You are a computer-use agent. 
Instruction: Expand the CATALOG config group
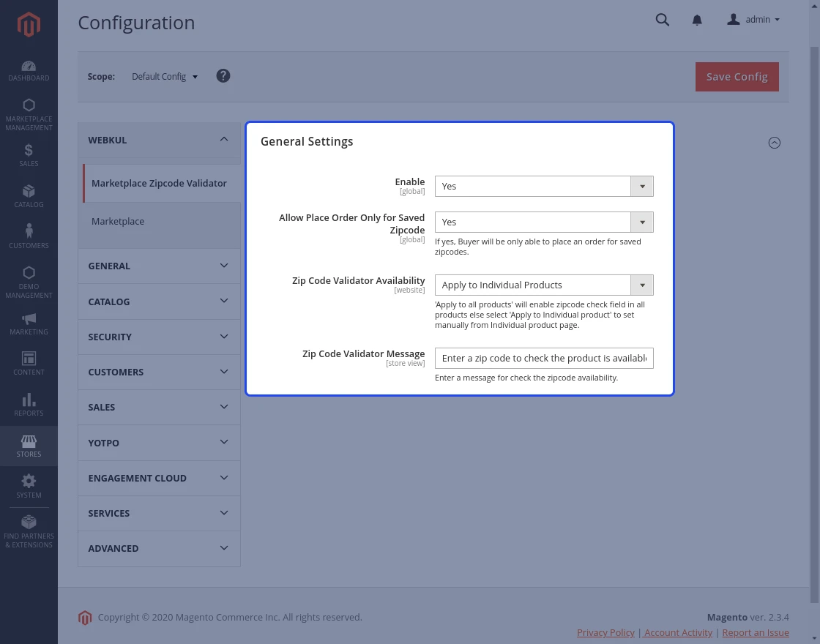tap(159, 302)
